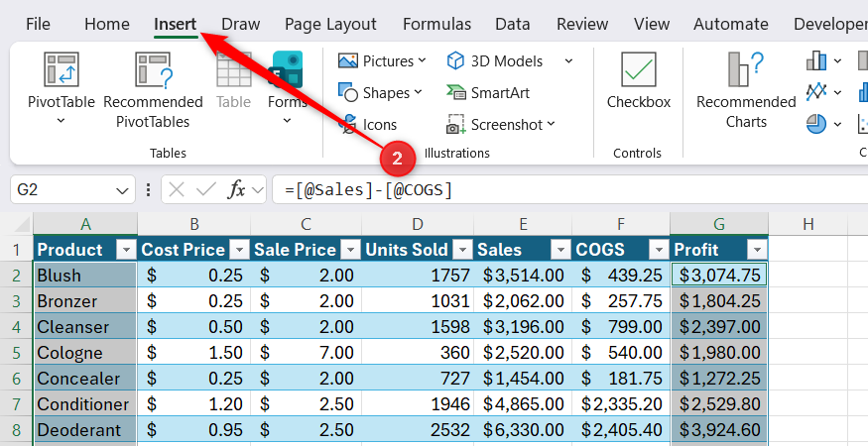Open the Sales column filter dropdown

(560, 250)
